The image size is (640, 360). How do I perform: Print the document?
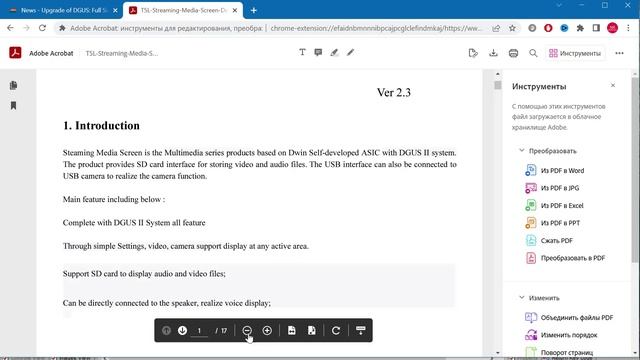tap(513, 53)
